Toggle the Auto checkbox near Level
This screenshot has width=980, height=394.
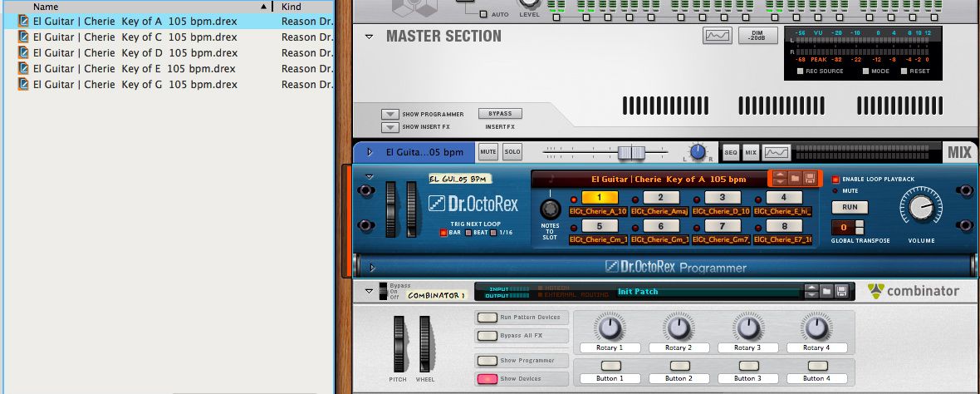click(x=483, y=14)
